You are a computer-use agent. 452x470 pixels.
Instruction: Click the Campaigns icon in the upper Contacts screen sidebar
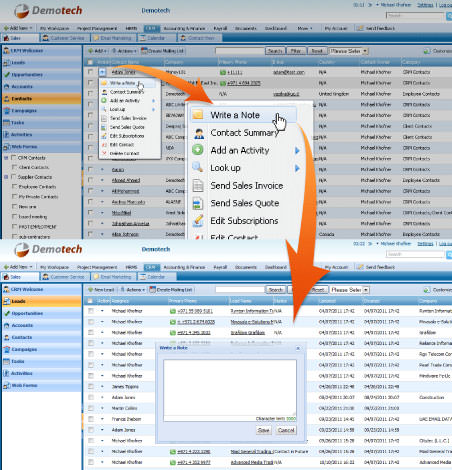point(6,111)
